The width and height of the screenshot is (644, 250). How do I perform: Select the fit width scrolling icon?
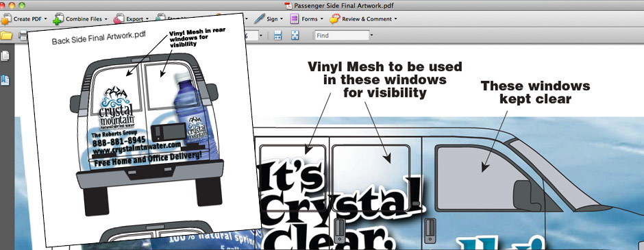(277, 36)
